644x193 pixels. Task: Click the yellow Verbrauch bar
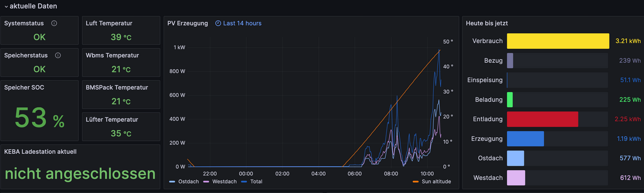click(558, 41)
